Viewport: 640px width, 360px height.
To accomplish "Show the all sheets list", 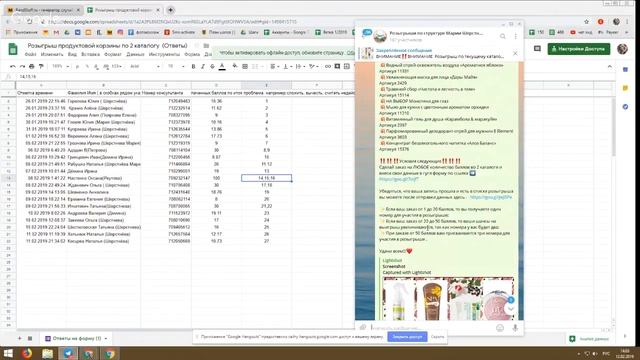I will click(30, 338).
